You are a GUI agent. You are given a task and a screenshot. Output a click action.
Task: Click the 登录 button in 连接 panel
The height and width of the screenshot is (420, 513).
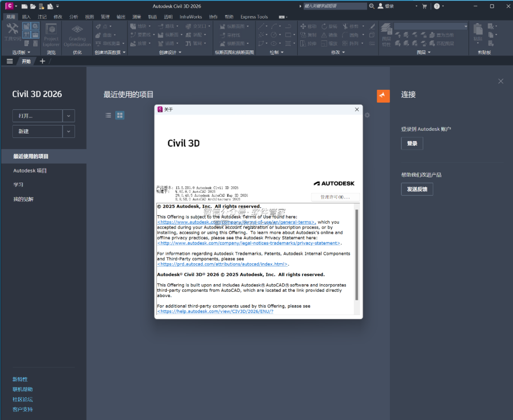click(x=412, y=143)
